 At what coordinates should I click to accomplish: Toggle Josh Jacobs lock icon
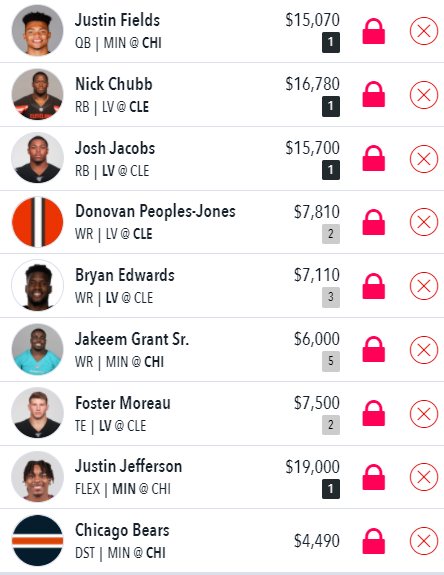point(374,158)
